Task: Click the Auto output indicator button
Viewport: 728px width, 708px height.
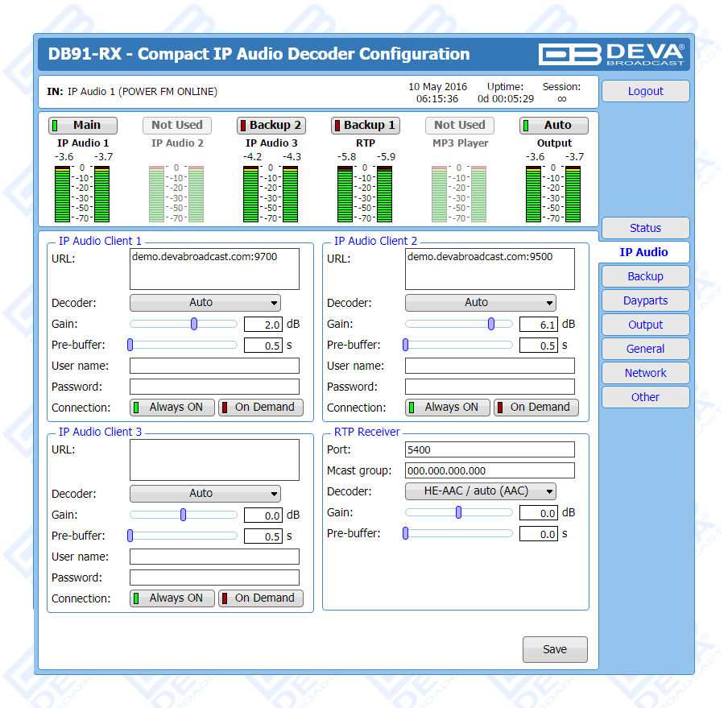Action: pos(553,126)
